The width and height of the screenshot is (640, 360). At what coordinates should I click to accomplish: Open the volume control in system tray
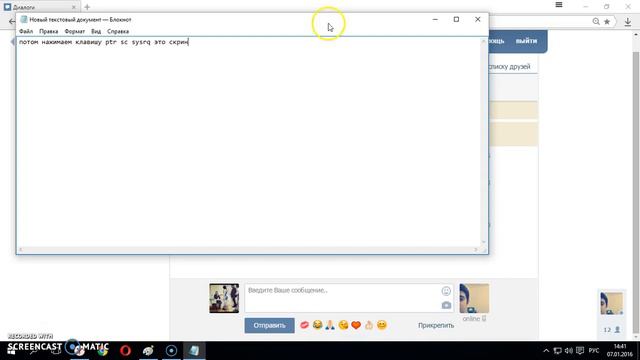pos(569,351)
